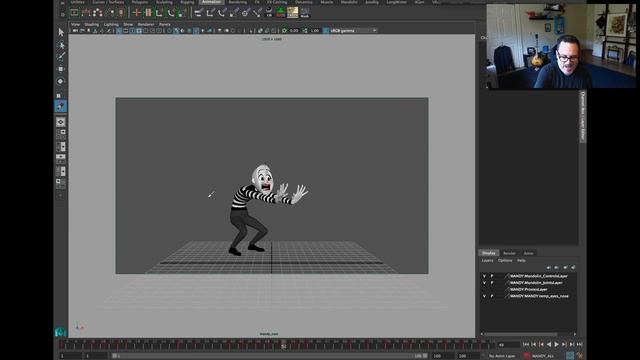
Task: Click the green tree shelf icon
Action: [x=281, y=12]
